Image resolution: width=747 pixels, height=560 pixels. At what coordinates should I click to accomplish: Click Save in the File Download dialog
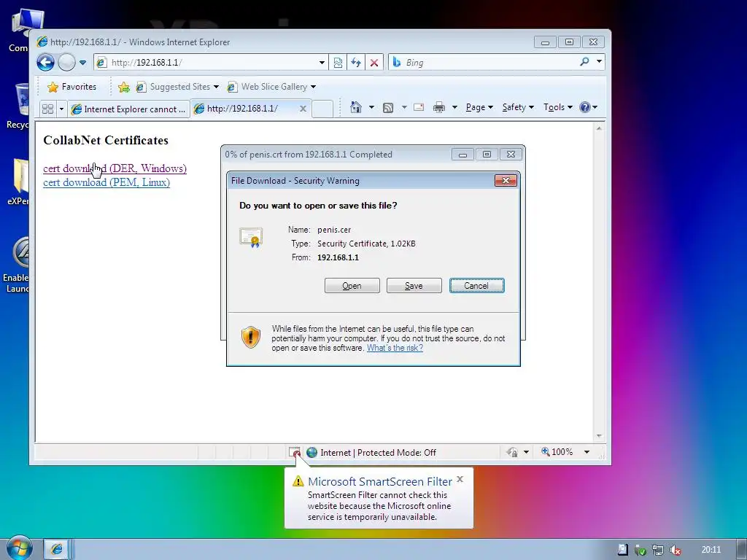point(414,286)
